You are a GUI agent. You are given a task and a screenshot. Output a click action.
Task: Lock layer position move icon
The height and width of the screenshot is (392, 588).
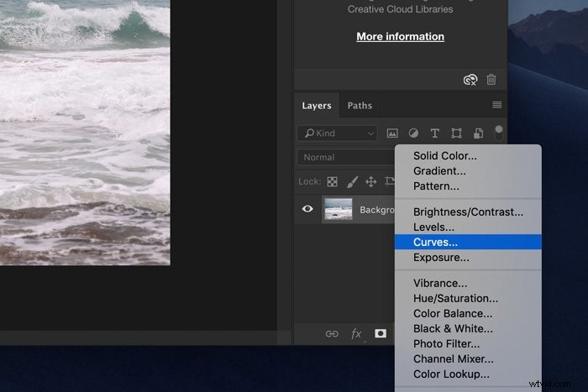click(x=371, y=182)
